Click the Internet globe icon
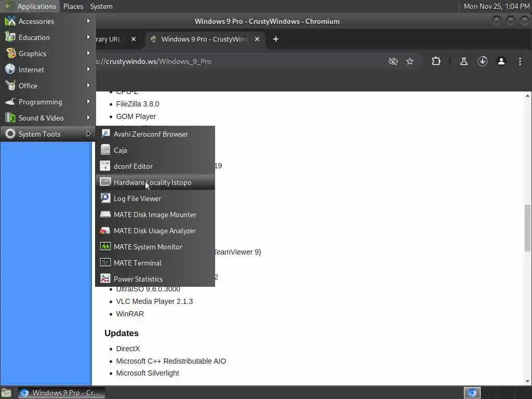Screen dimensions: 532x399 tap(10, 69)
